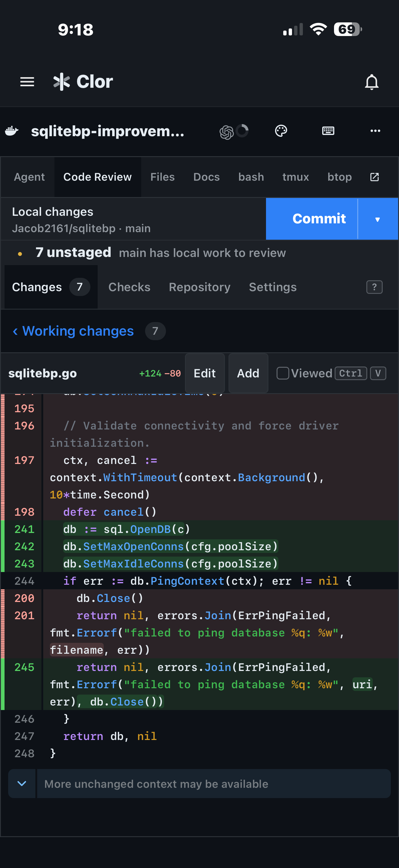The height and width of the screenshot is (868, 399).
Task: Expand the Commit dropdown arrow
Action: click(x=378, y=219)
